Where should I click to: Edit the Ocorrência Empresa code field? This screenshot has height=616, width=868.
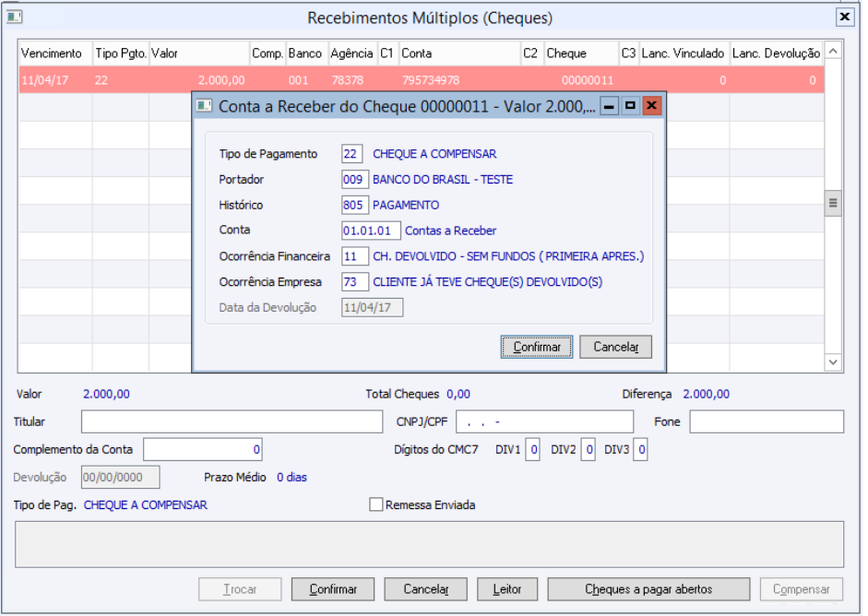(x=355, y=281)
